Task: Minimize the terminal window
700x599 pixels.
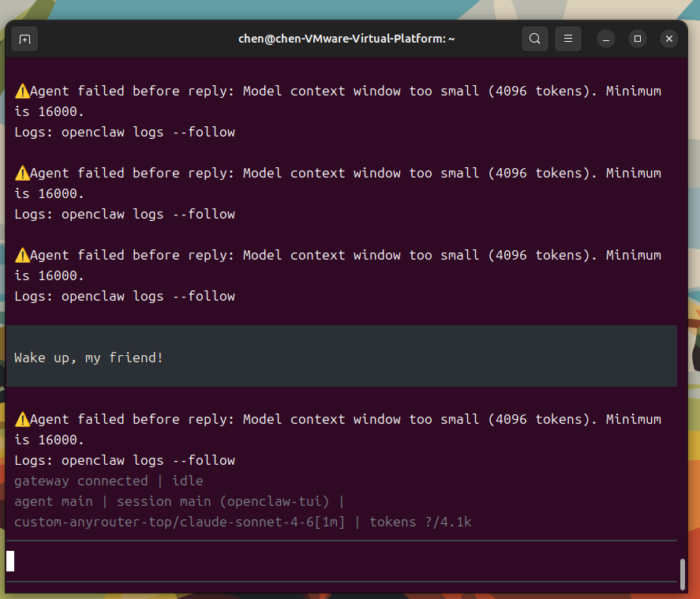Action: [606, 39]
